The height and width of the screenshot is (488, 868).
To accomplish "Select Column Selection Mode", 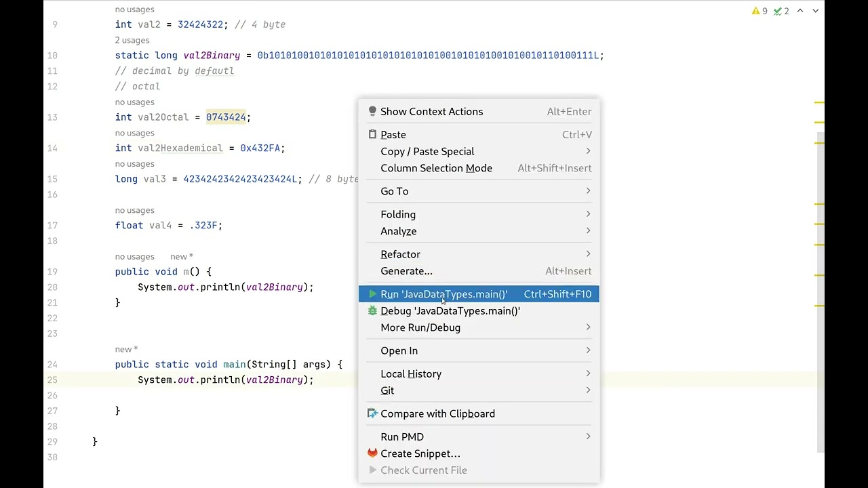I will tap(436, 168).
